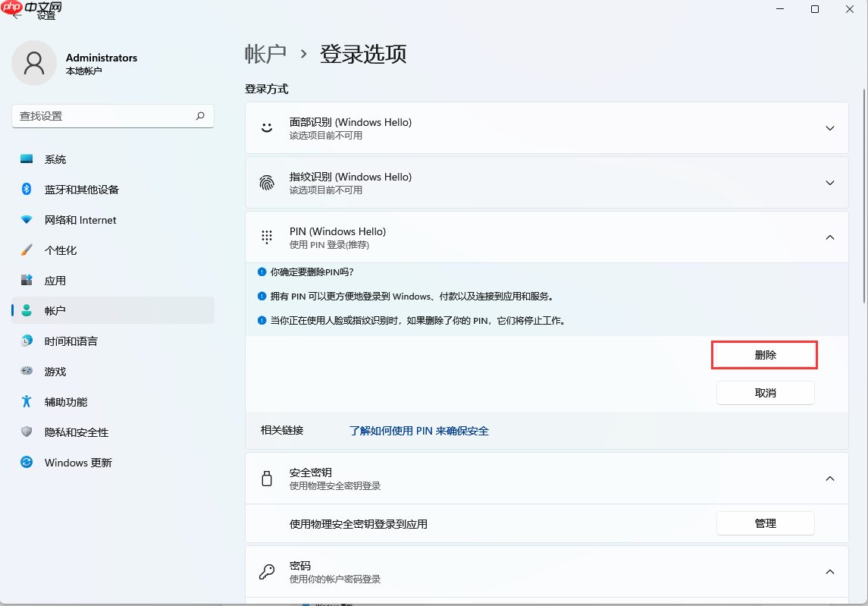Select the 应用 icon in sidebar
The image size is (868, 606).
tap(26, 280)
